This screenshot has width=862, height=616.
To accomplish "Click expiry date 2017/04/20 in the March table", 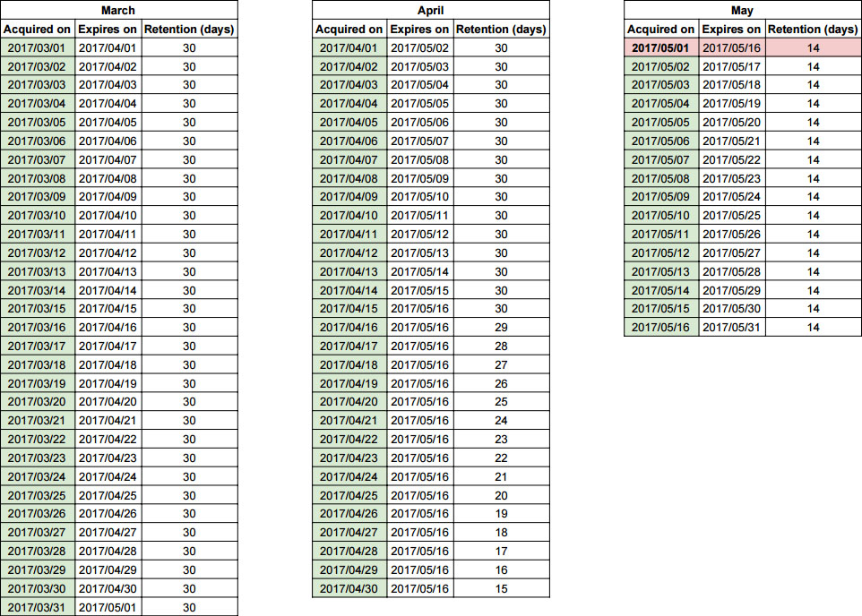I will click(x=108, y=402).
